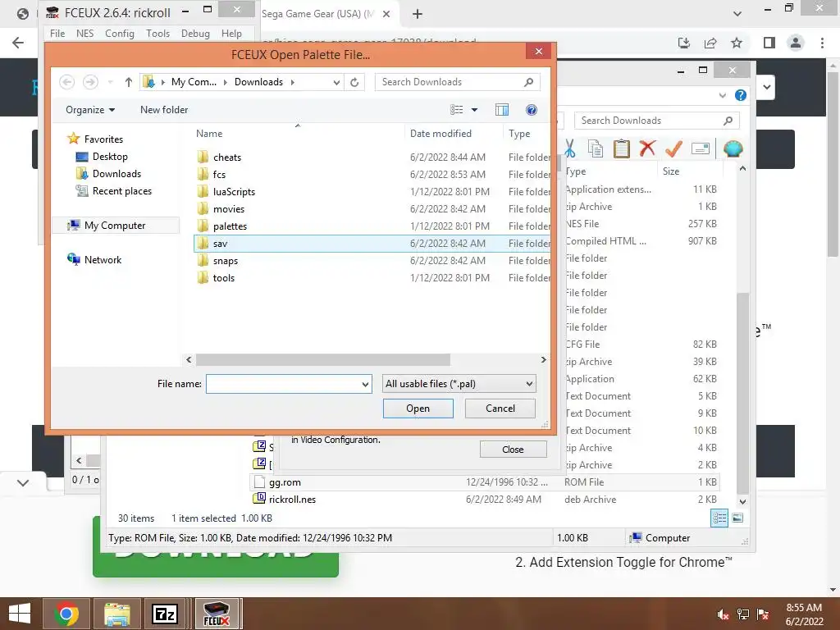Open a new Chrome tab
Image resolution: width=840 pixels, height=630 pixels.
pos(418,15)
